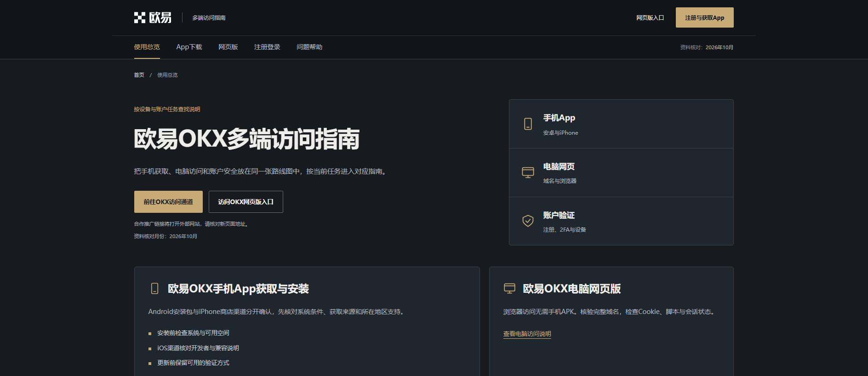This screenshot has height=376, width=868.
Task: Click the 更新前保留可用的验证方式 list item
Action: pos(193,363)
